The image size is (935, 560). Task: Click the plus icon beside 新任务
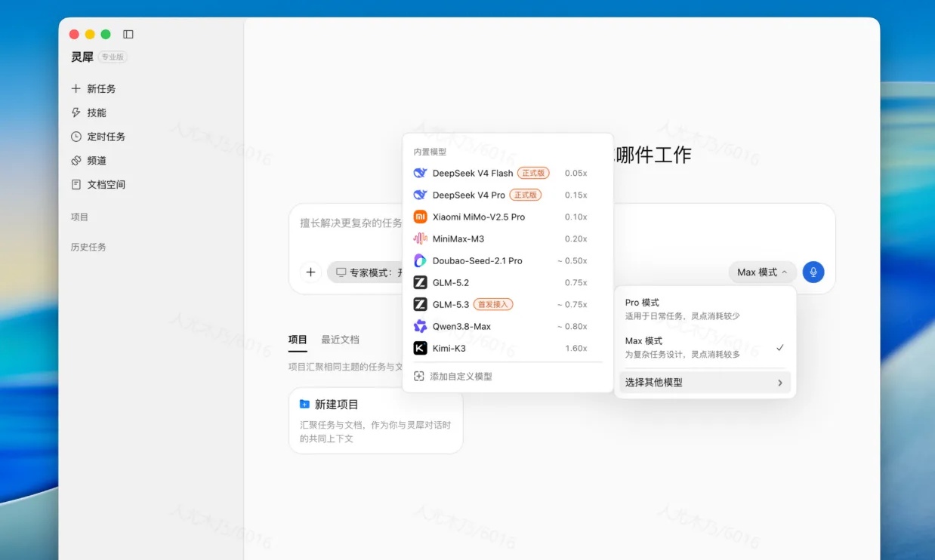tap(76, 88)
